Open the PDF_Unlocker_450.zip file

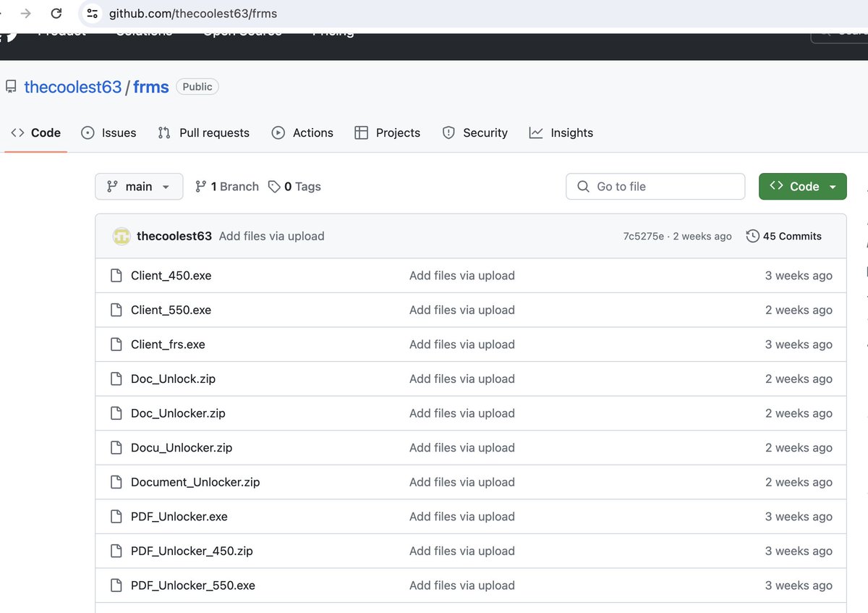pyautogui.click(x=192, y=551)
